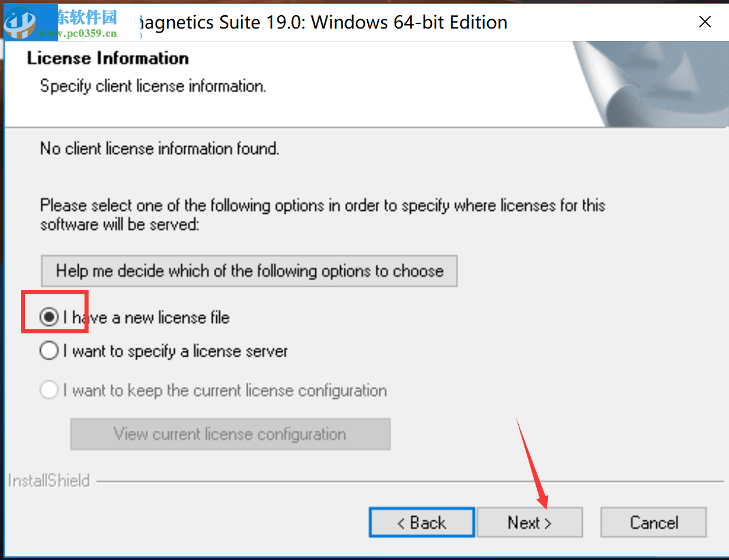Click the installer window title bar text

coord(323,22)
